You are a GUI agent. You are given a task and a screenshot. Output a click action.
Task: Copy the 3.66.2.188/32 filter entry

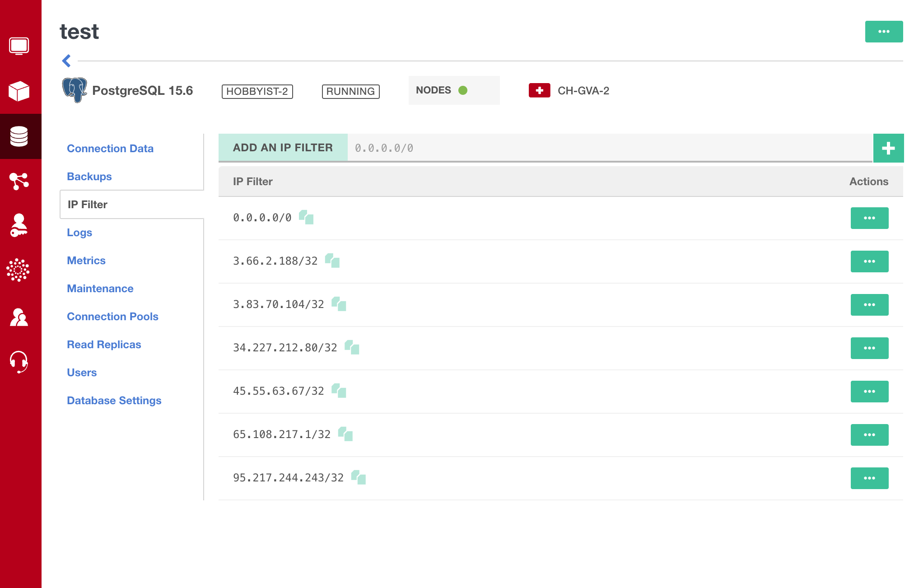(332, 261)
